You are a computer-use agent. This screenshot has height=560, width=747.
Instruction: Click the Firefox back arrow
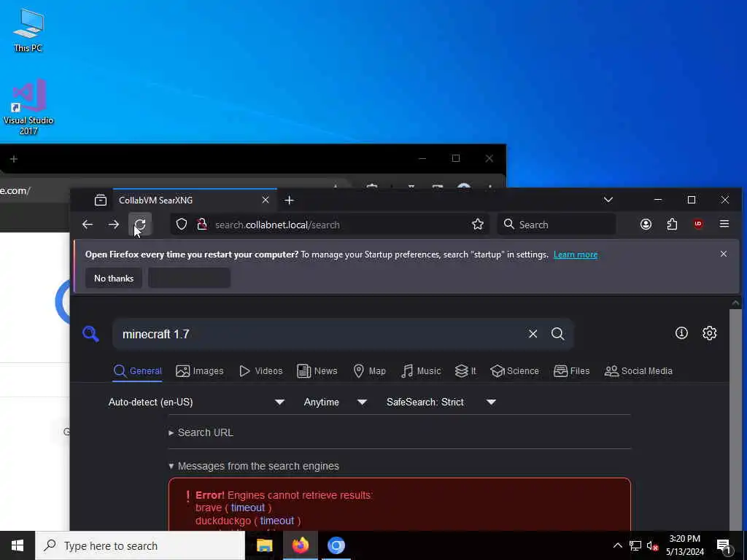pyautogui.click(x=88, y=225)
